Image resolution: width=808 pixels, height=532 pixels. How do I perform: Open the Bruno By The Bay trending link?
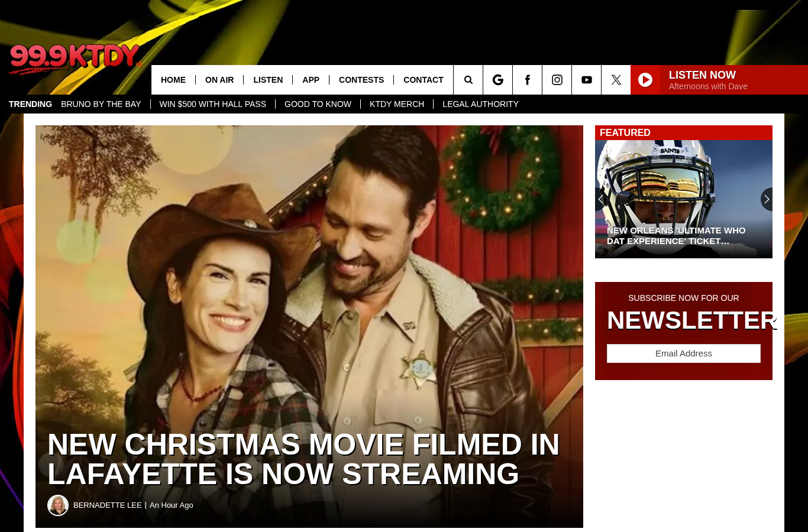tap(101, 104)
